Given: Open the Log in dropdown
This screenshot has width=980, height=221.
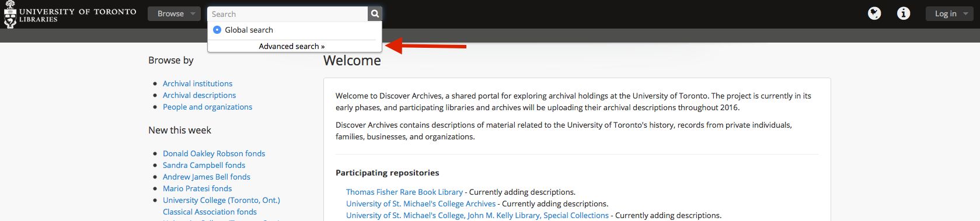Looking at the screenshot, I should coord(949,13).
